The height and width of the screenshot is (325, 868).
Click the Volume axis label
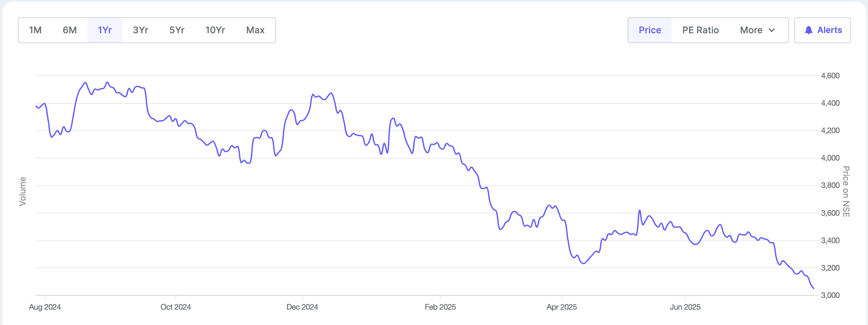click(x=23, y=191)
